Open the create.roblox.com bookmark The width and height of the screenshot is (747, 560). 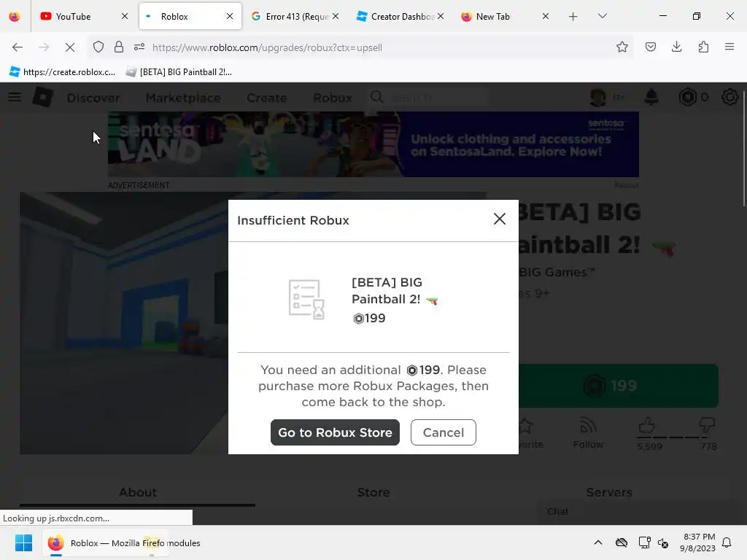tap(63, 72)
